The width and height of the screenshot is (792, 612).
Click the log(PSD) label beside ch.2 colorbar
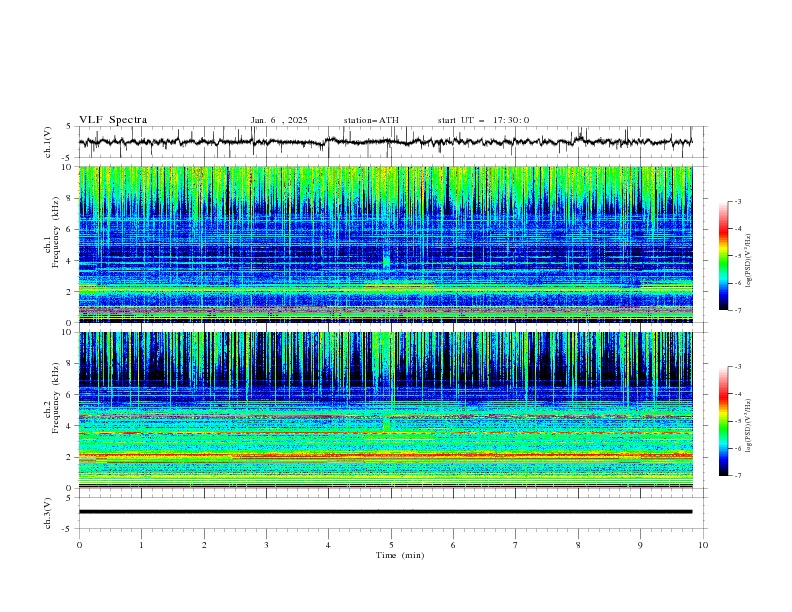749,426
